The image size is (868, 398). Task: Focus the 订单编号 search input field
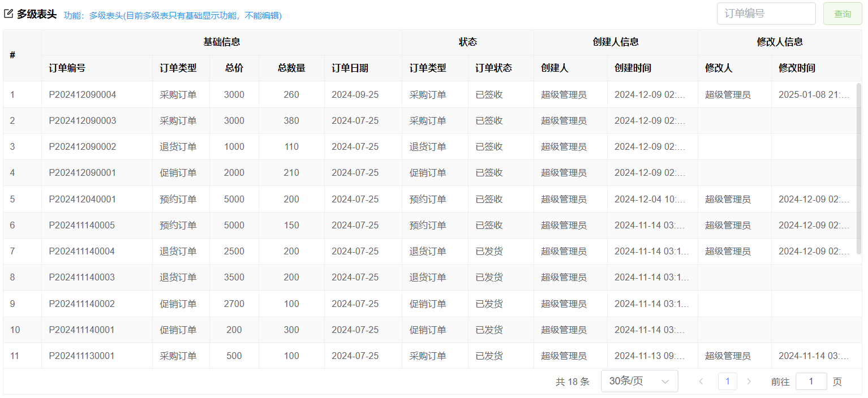pyautogui.click(x=766, y=14)
